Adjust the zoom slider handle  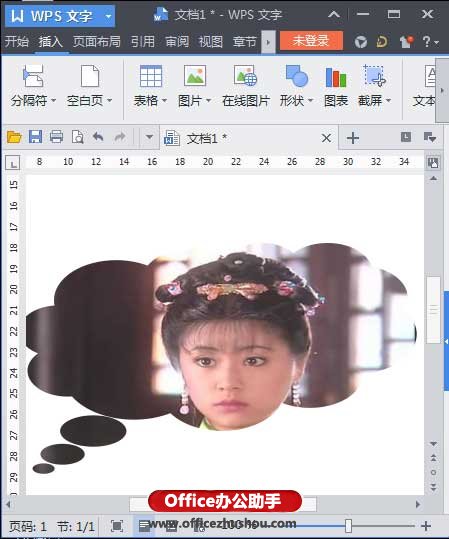[x=348, y=526]
